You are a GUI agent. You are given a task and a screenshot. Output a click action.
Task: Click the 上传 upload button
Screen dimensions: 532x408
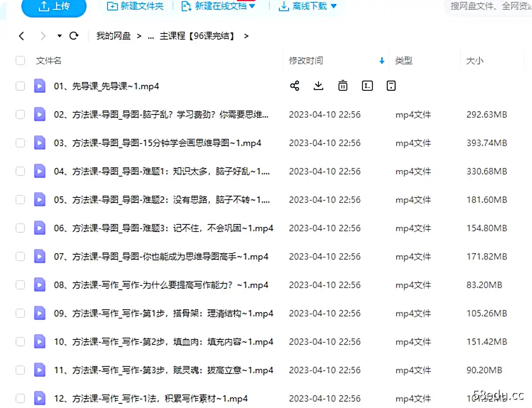[x=53, y=6]
